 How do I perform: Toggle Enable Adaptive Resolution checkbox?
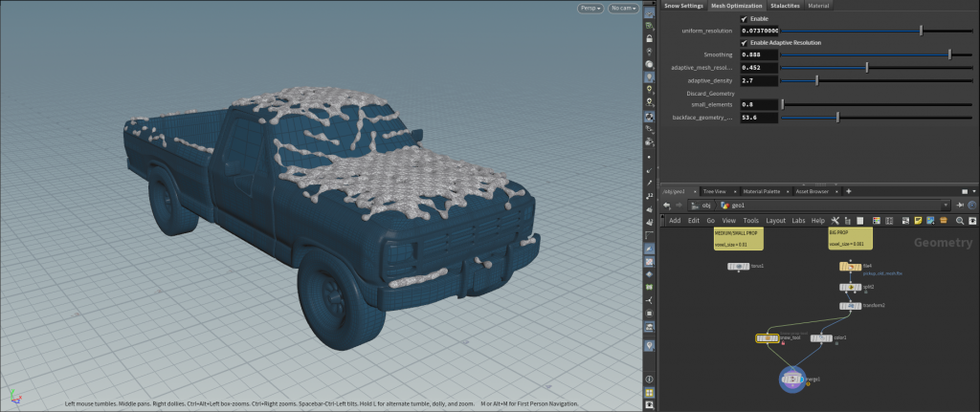744,42
